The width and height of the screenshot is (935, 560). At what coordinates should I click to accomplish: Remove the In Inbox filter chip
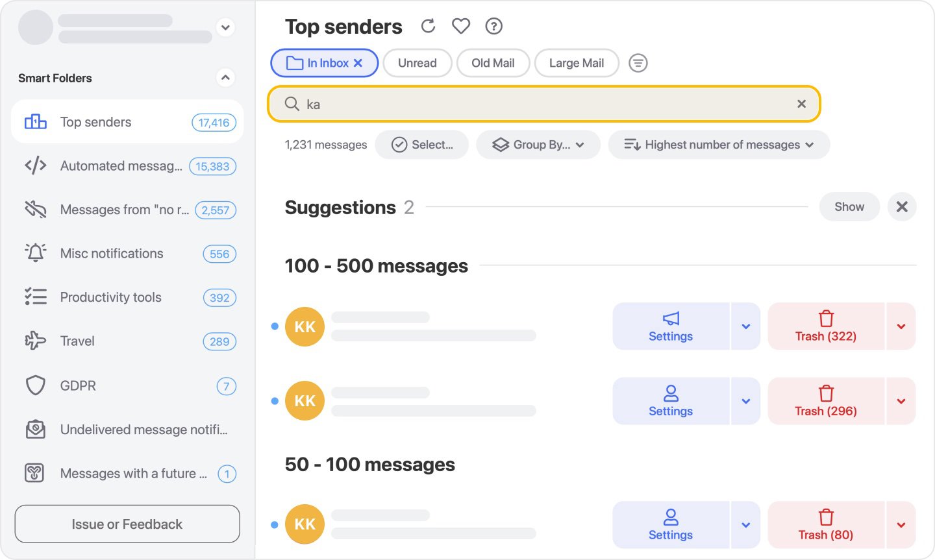[x=358, y=63]
